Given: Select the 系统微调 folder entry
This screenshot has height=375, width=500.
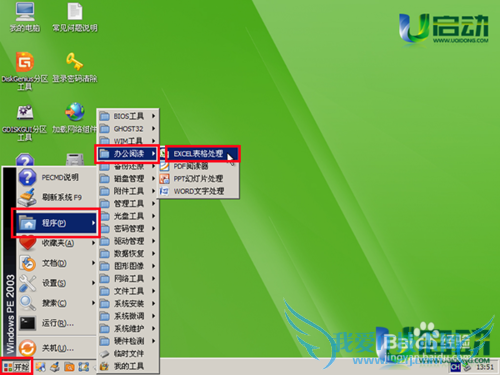Looking at the screenshot, I should [128, 316].
